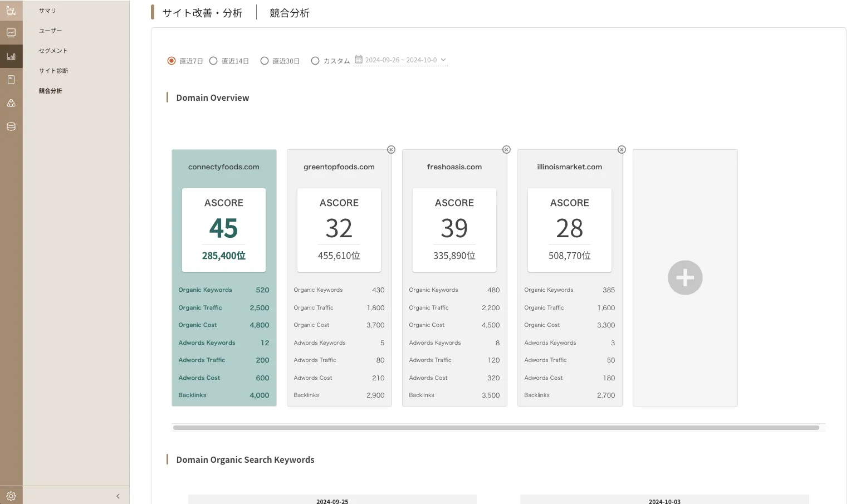This screenshot has height=504, width=856.
Task: Click the ASCORE 28 score box
Action: pyautogui.click(x=570, y=230)
